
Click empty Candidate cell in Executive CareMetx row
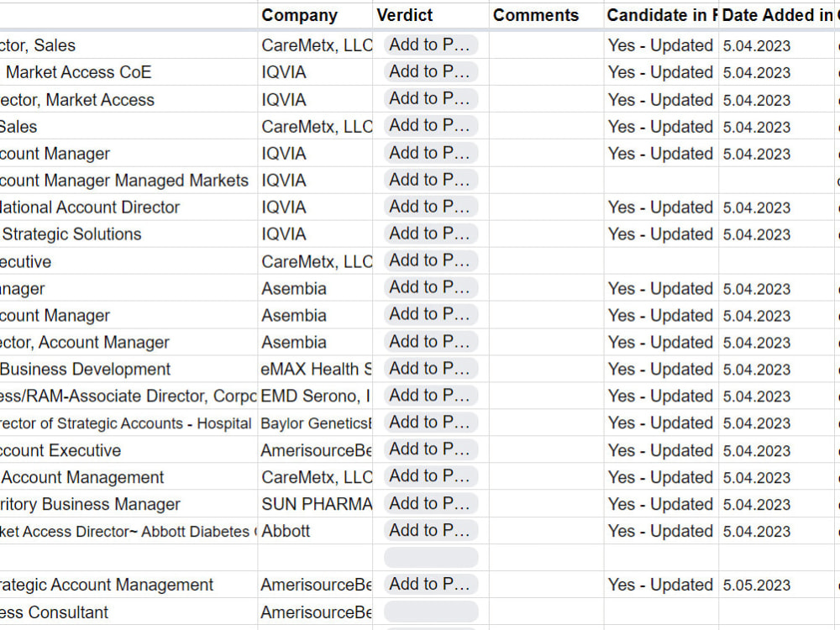click(662, 261)
